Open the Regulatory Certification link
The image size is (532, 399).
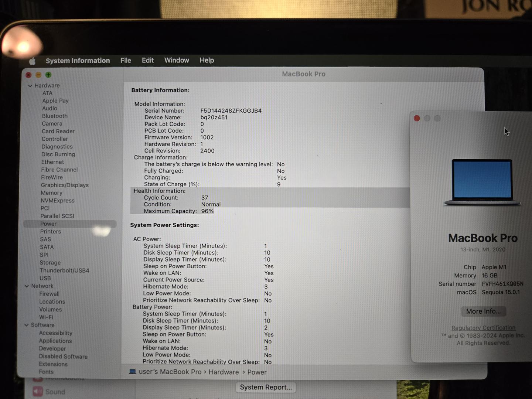(483, 328)
